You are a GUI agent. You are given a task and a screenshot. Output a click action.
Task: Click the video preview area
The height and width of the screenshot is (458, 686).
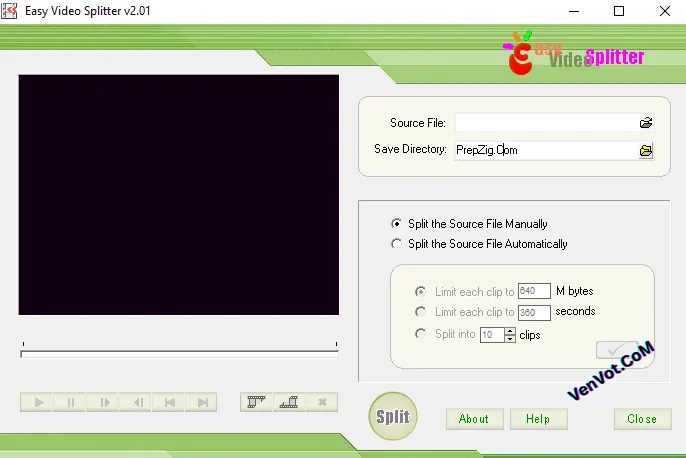(178, 195)
